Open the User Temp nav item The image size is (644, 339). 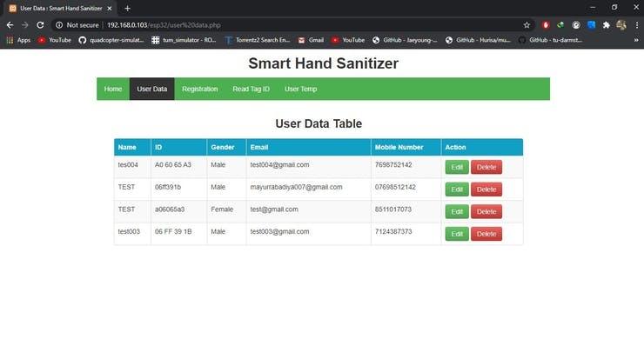point(300,89)
